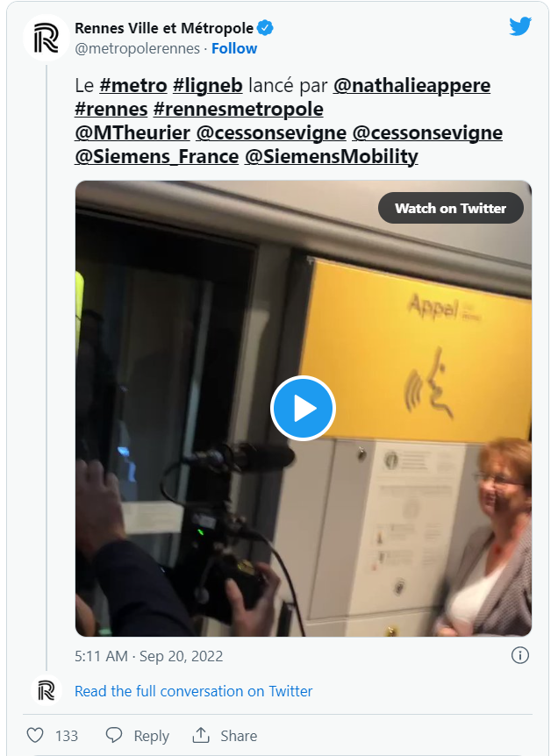Click the tweet timestamp Sep 20, 2022
The width and height of the screenshot is (558, 756).
click(x=149, y=655)
